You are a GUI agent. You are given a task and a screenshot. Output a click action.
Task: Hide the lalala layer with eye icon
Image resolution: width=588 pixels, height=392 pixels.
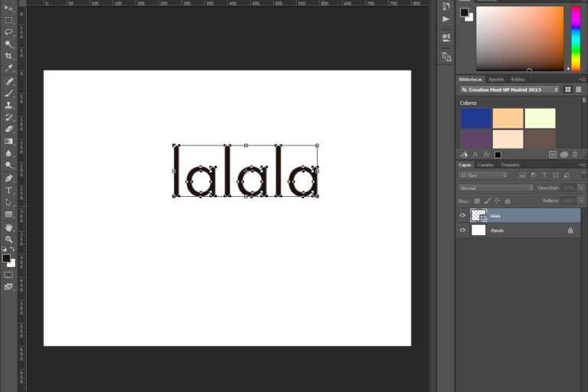[x=462, y=216]
